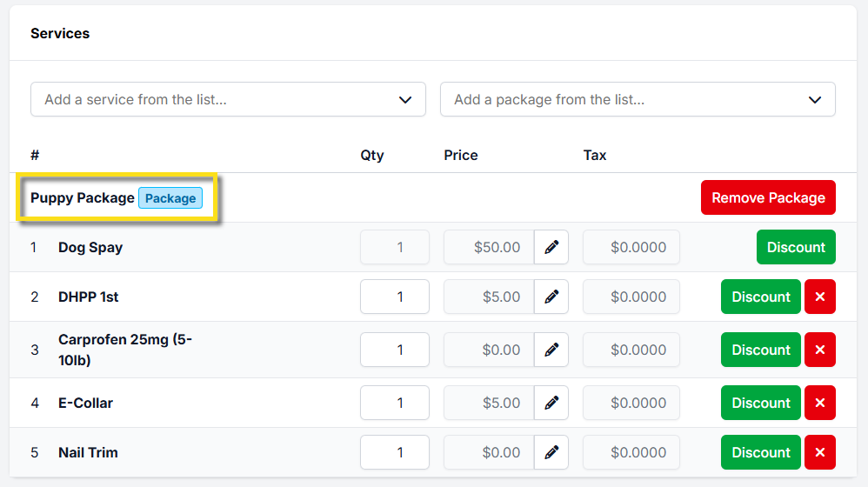The height and width of the screenshot is (487, 868).
Task: Click the blue Package badge beside Puppy Package
Action: point(170,198)
